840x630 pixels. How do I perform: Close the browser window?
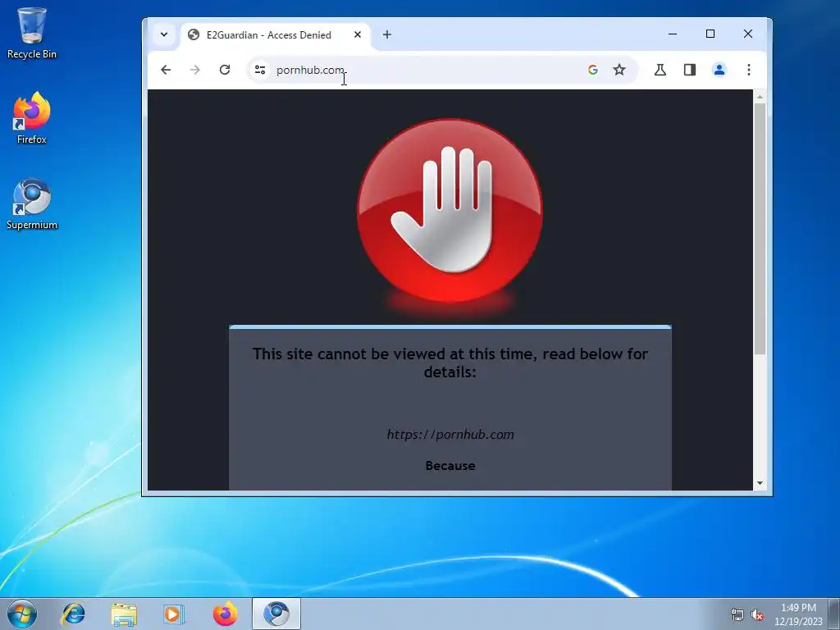(748, 34)
